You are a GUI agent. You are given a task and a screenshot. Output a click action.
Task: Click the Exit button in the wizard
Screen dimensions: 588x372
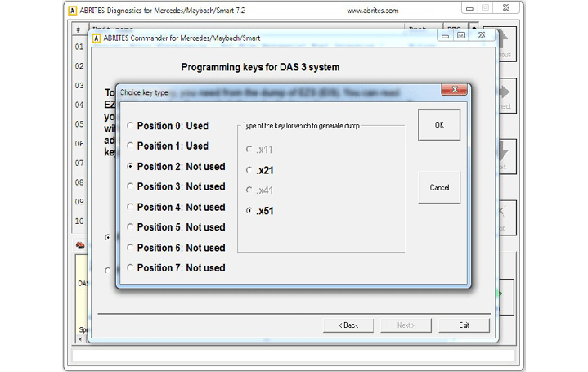[464, 325]
